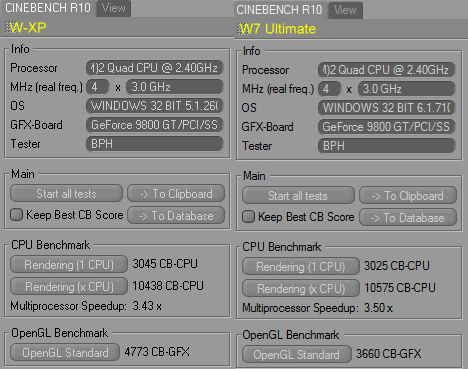Run Rendering (1 CPU) in W-XP window
Image resolution: width=468 pixels, height=369 pixels.
[x=69, y=265]
